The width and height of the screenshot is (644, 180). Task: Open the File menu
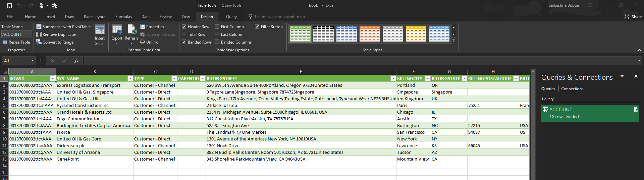[x=10, y=16]
